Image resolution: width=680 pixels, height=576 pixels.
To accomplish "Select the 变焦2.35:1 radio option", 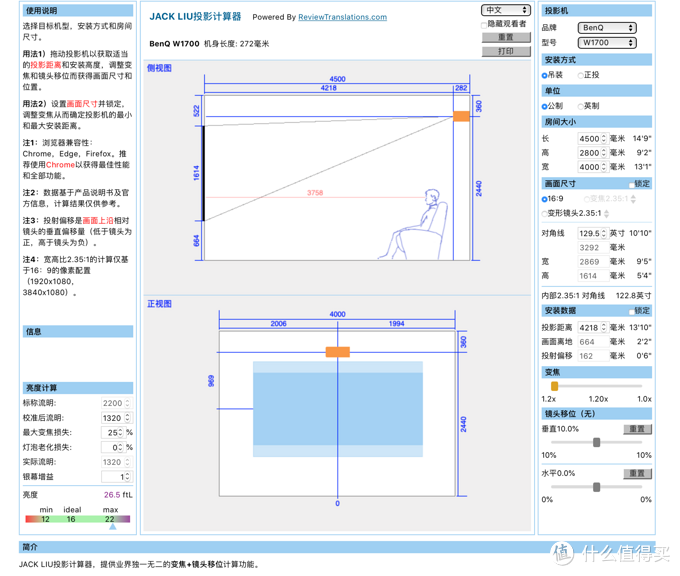I will (x=587, y=199).
